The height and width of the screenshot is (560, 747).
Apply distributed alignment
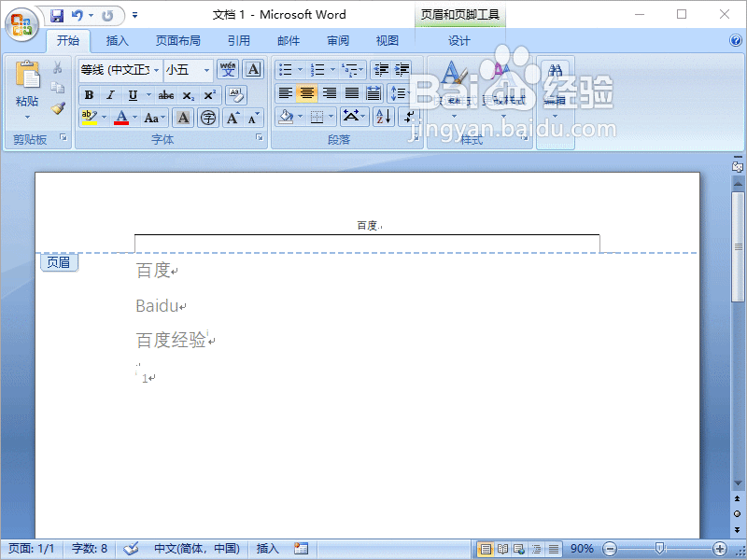(x=374, y=92)
